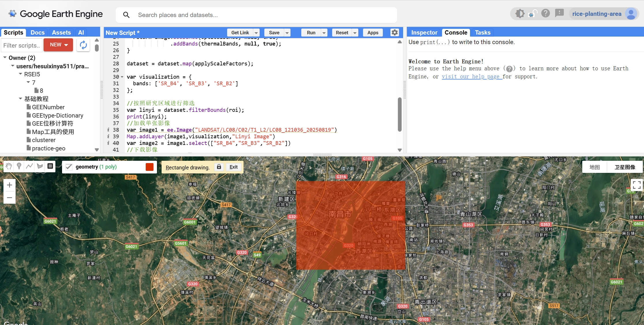Viewport: 644px width, 325px height.
Task: Open the help question mark menu
Action: tap(545, 14)
